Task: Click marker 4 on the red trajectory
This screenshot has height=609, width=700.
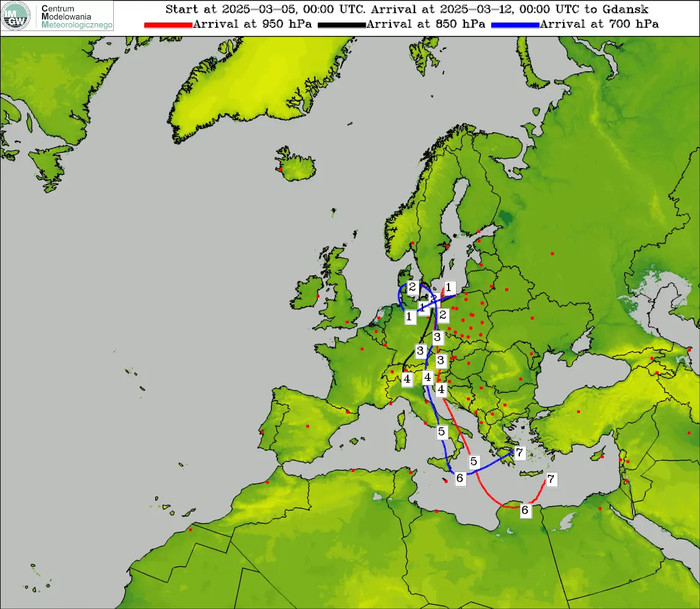Action: point(441,390)
